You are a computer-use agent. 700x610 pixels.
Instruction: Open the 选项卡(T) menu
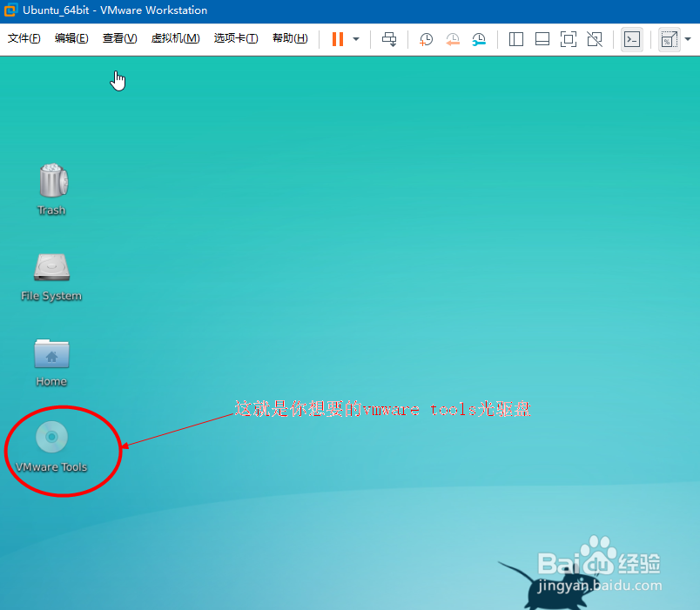[236, 39]
